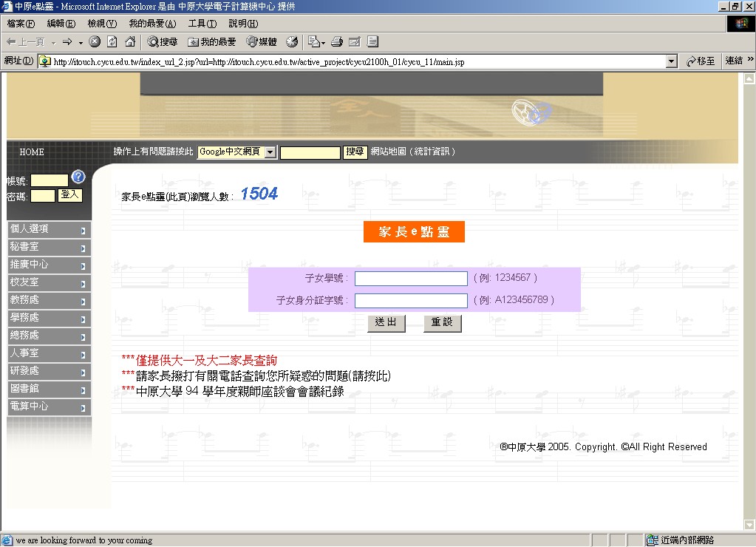Open the 說明(H) menu
756x547 pixels.
click(243, 24)
